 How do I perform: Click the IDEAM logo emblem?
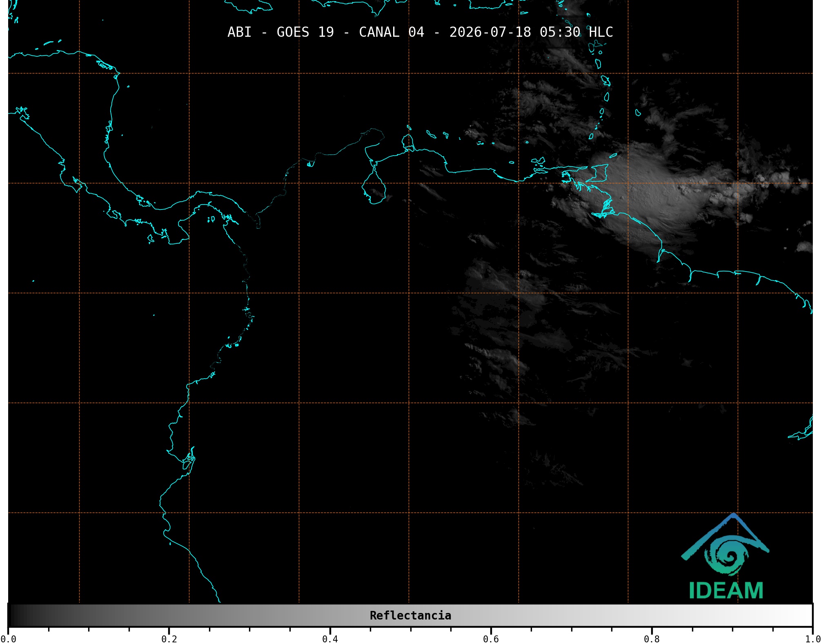(x=725, y=545)
